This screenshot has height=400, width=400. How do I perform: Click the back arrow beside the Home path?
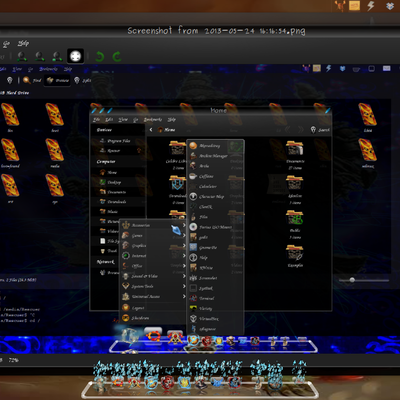click(151, 129)
